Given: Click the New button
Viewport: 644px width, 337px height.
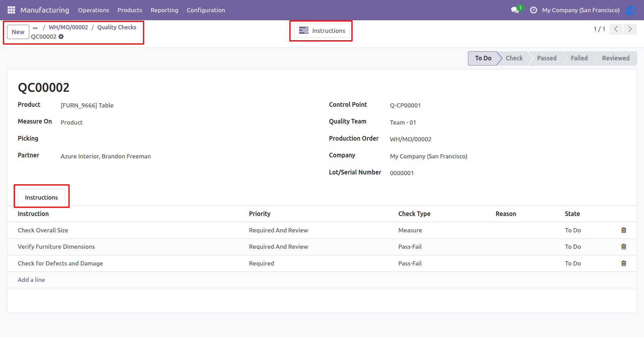Looking at the screenshot, I should click(x=18, y=32).
